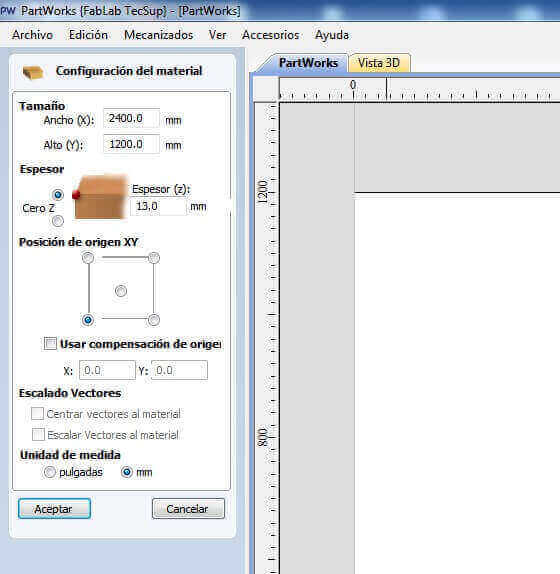Viewport: 560px width, 574px height.
Task: Click the PW application icon in title bar
Action: 8,11
